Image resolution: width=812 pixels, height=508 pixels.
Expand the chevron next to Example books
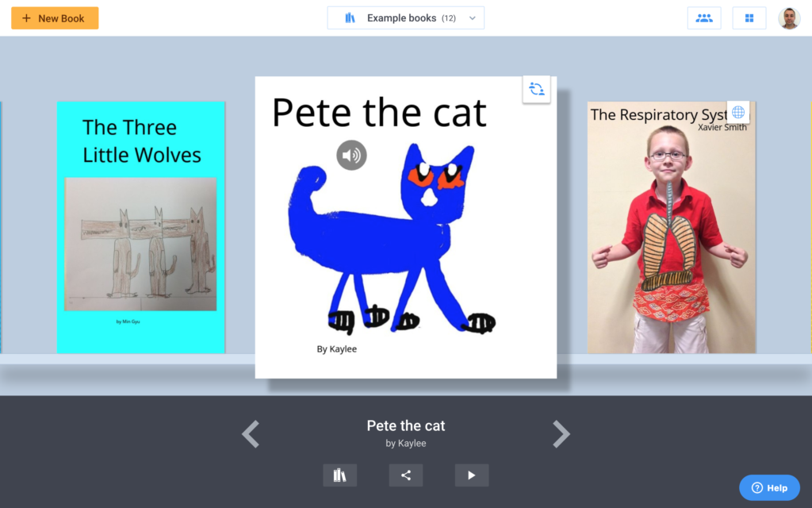[x=473, y=18]
